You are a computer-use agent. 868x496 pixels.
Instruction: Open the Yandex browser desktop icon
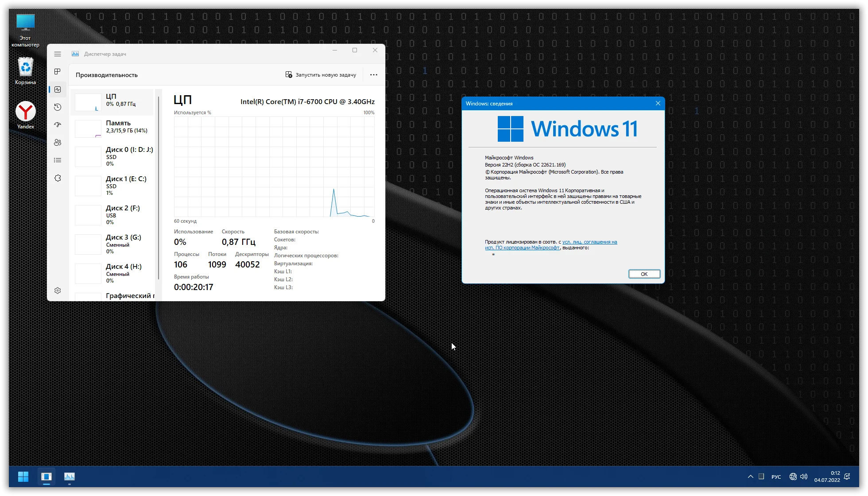click(26, 115)
